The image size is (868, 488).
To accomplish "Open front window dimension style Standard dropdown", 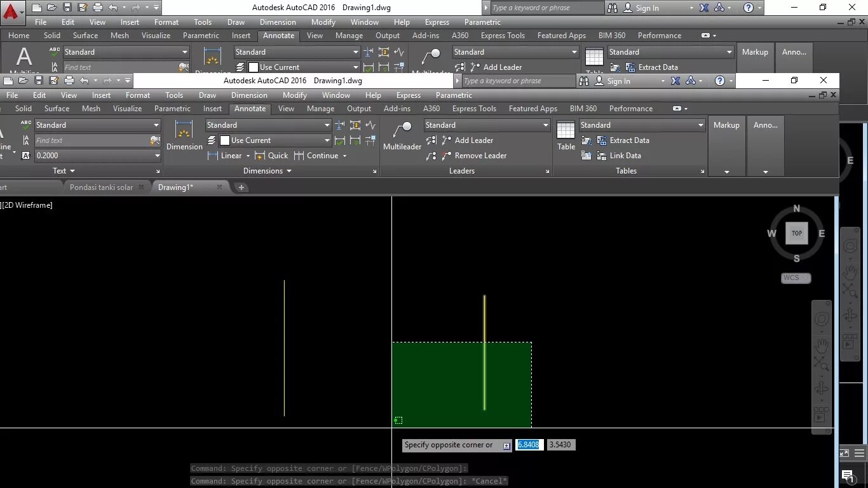I will coord(327,125).
